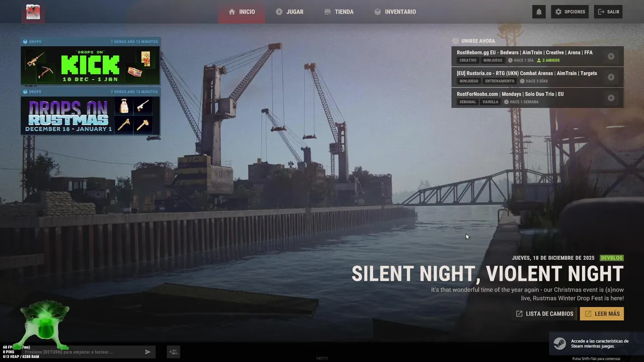Click the VAINILLA tag

(x=491, y=102)
